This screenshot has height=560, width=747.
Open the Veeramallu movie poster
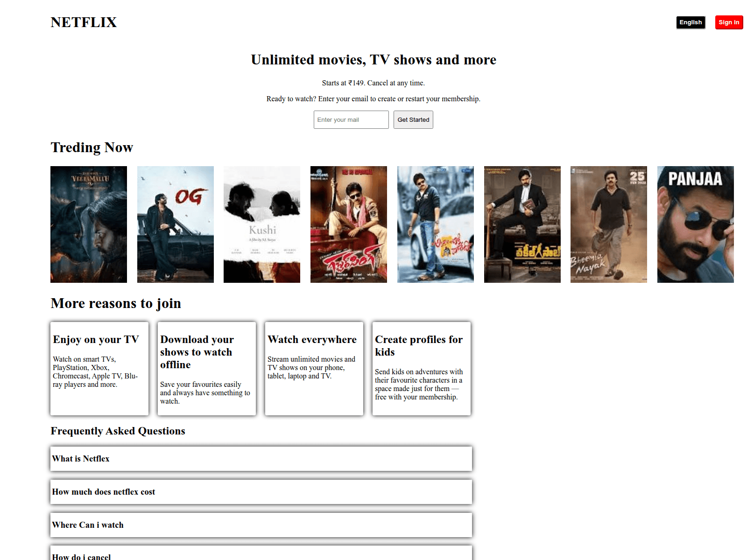point(89,224)
